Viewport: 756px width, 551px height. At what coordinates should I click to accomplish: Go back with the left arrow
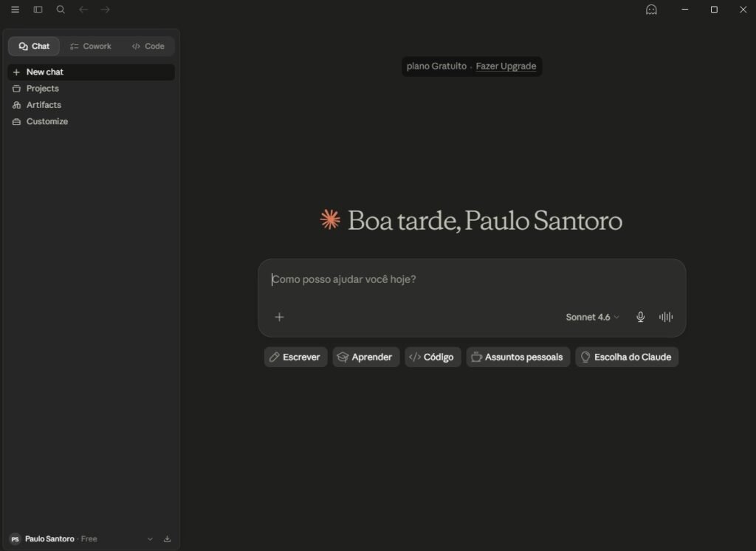pyautogui.click(x=83, y=10)
